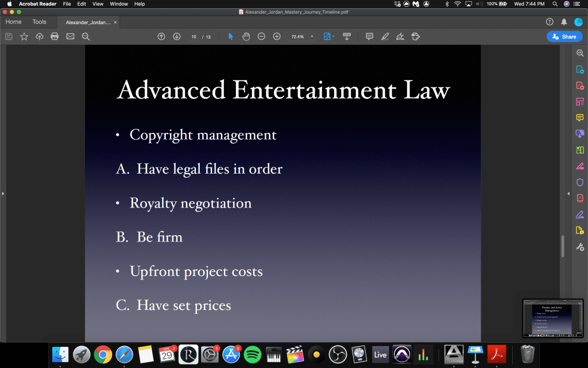Screen dimensions: 588x368
Task: Click the page number input field
Action: coord(194,36)
